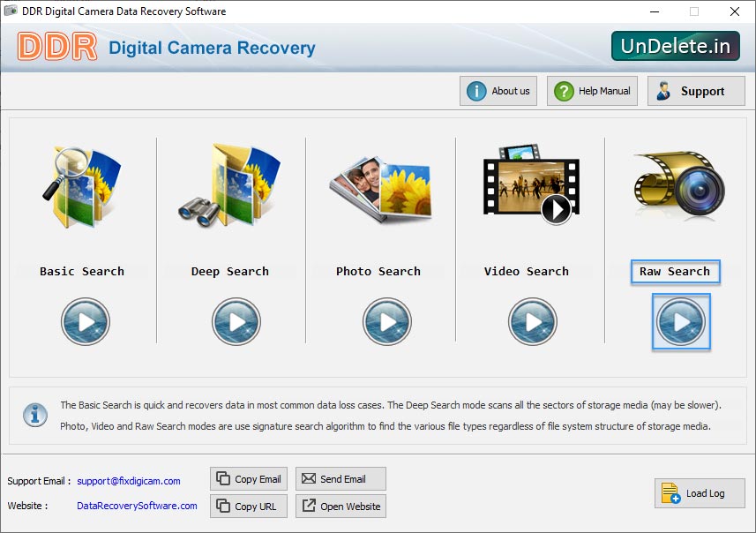Image resolution: width=756 pixels, height=533 pixels.
Task: Click the Basic Search magnifier folder icon
Action: (82, 185)
